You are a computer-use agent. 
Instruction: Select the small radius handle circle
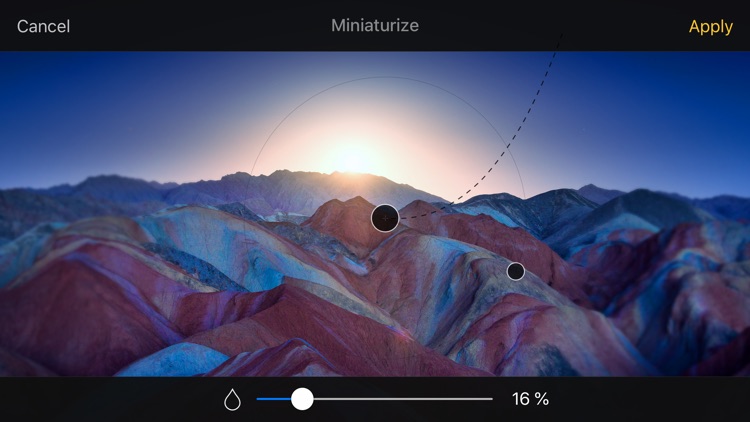516,272
